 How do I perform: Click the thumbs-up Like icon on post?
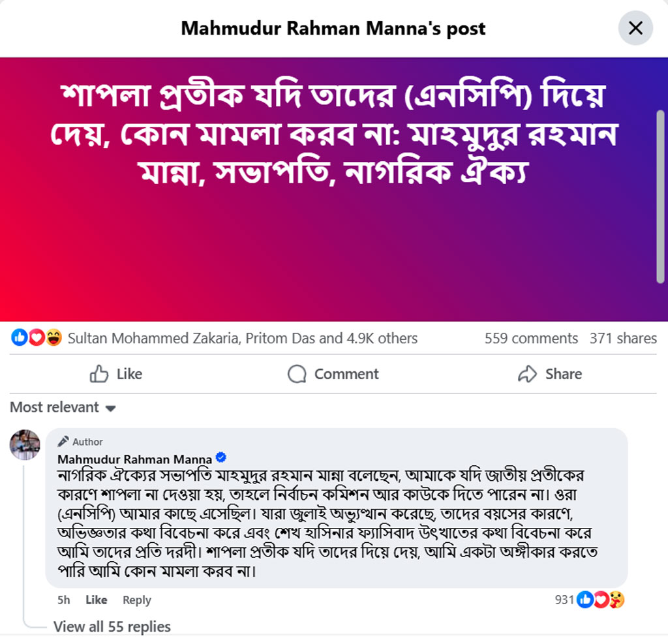point(99,374)
